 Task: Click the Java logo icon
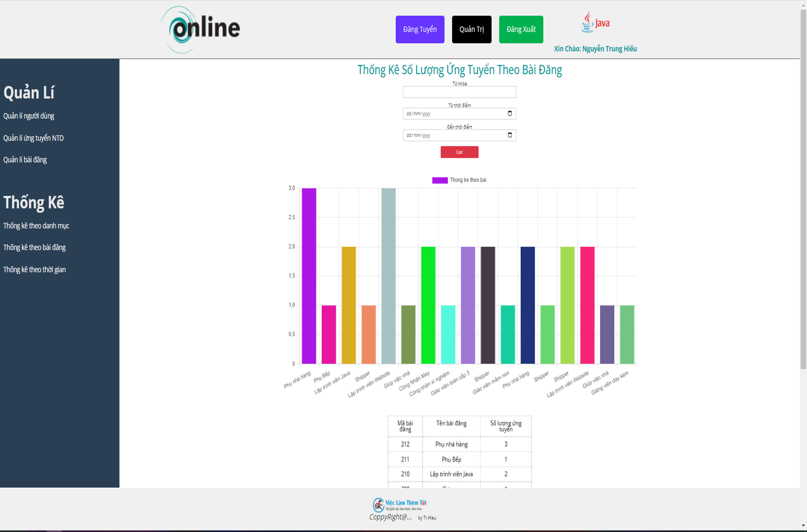[595, 22]
